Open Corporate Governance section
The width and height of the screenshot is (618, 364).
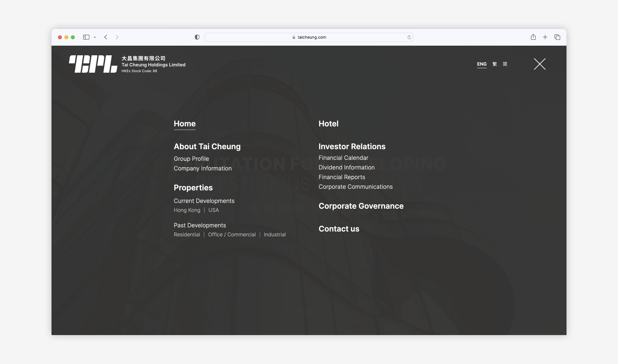point(361,206)
